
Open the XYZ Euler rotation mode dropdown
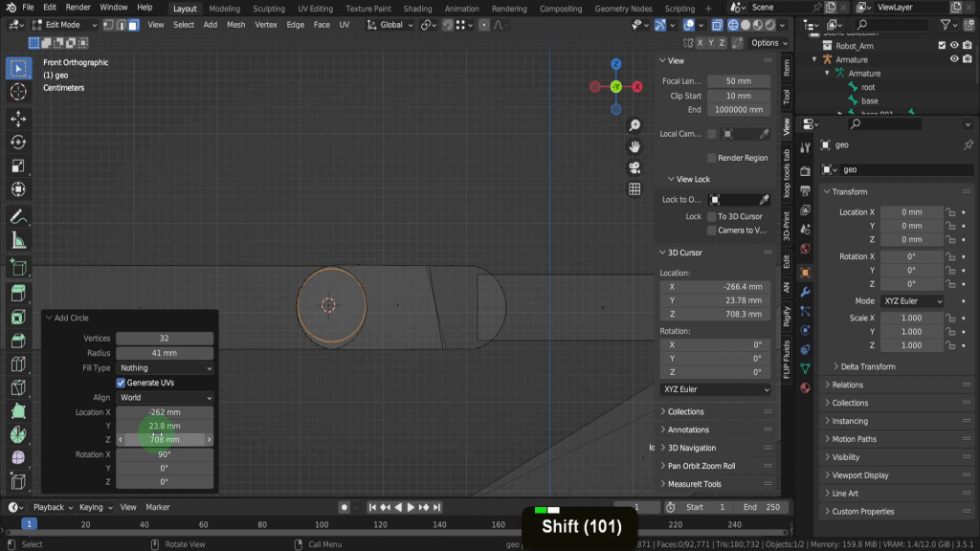912,300
